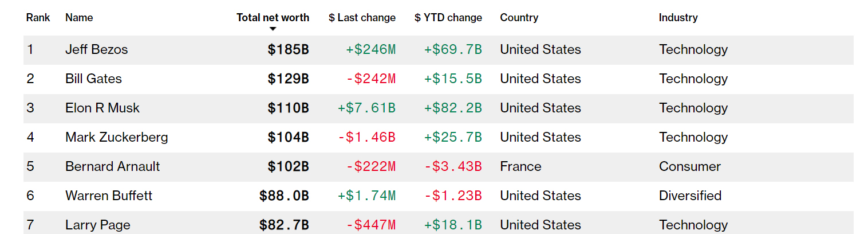Sort table by Rank header

point(38,18)
